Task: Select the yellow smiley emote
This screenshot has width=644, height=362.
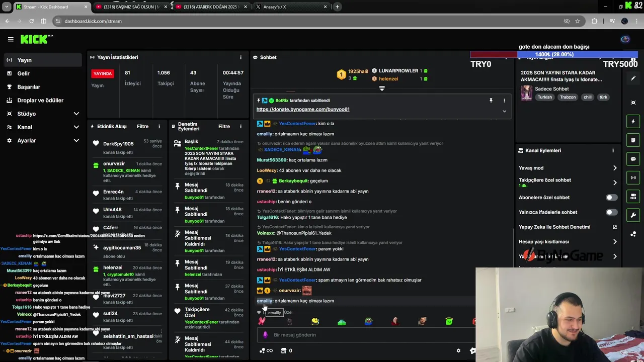Action: pyautogui.click(x=315, y=321)
